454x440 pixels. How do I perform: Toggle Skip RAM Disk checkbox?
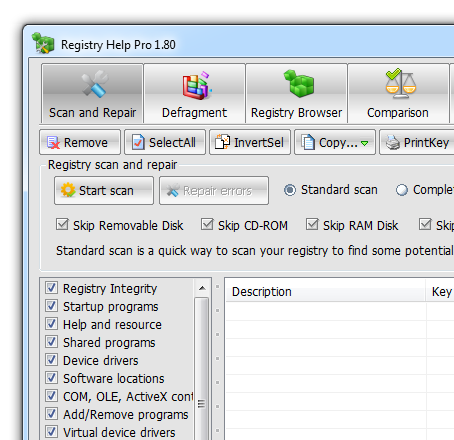point(312,224)
